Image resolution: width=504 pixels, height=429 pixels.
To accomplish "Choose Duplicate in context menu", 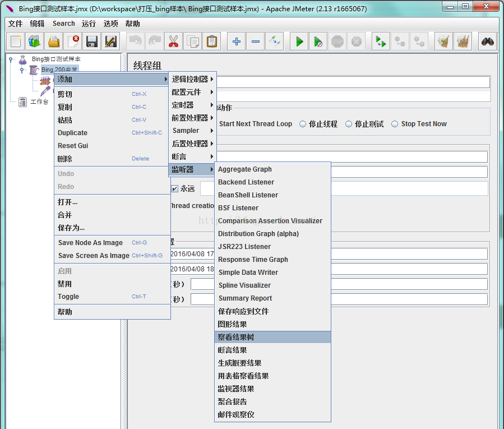I will [x=112, y=133].
